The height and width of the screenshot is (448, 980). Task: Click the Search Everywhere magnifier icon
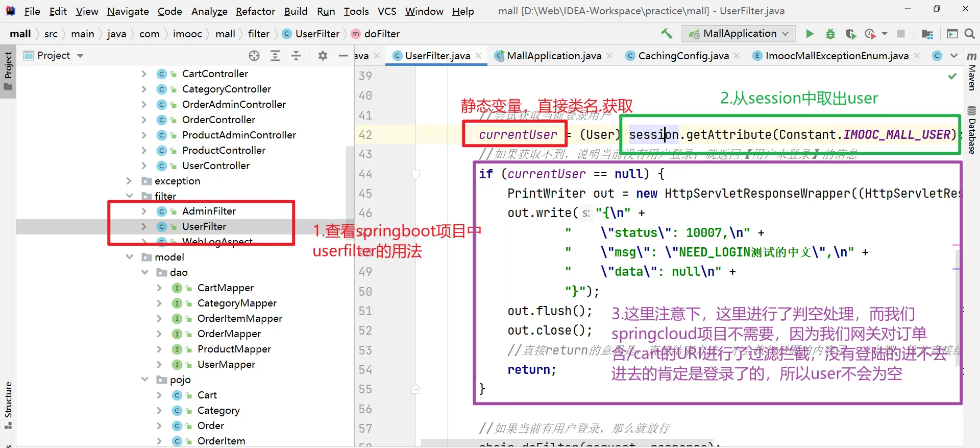pos(970,34)
